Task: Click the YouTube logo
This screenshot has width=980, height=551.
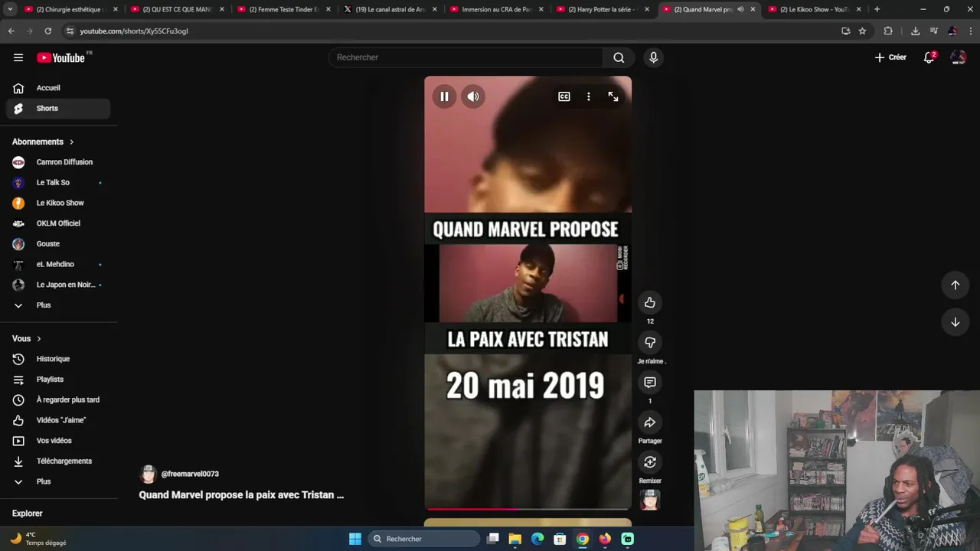Action: (x=61, y=57)
